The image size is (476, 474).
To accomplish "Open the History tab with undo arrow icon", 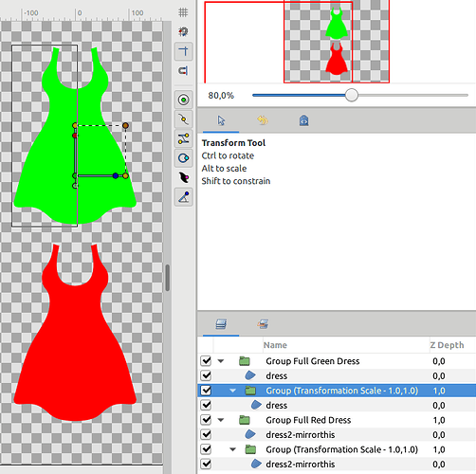I will coord(263,120).
